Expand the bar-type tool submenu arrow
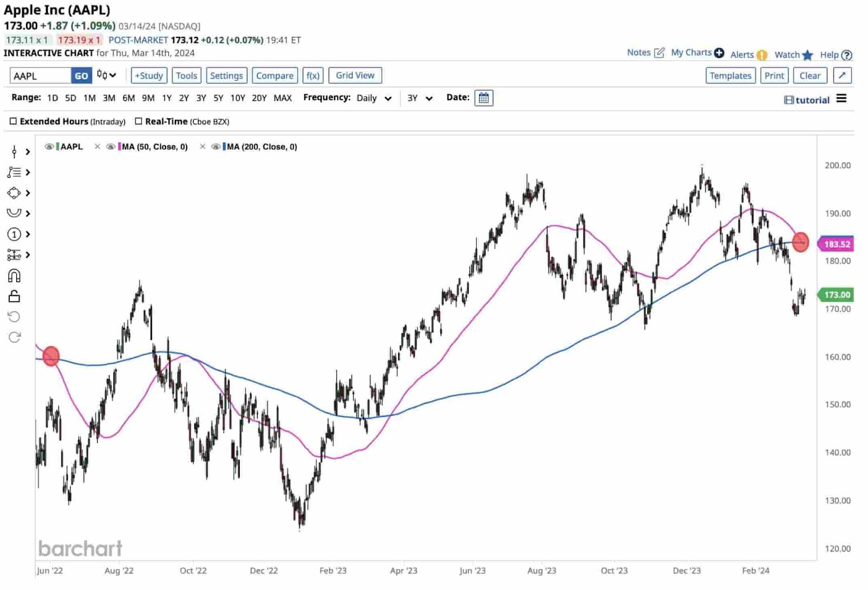 pos(28,152)
